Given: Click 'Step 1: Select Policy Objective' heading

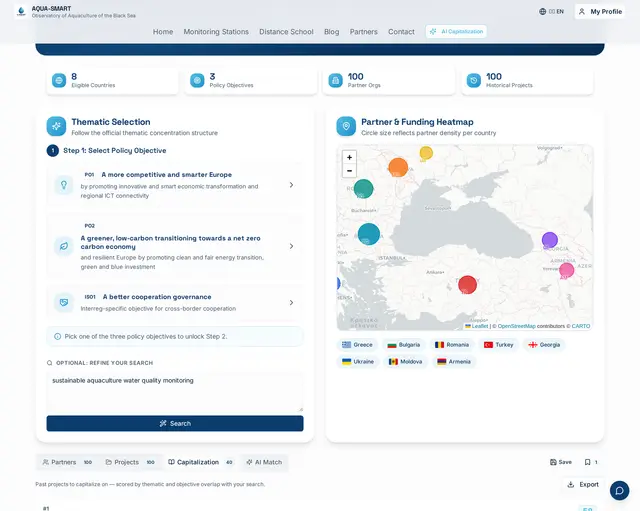Looking at the screenshot, I should (x=115, y=151).
